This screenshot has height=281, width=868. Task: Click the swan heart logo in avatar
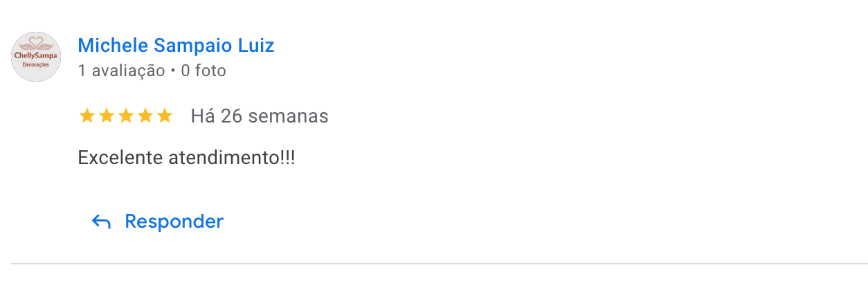tap(36, 44)
